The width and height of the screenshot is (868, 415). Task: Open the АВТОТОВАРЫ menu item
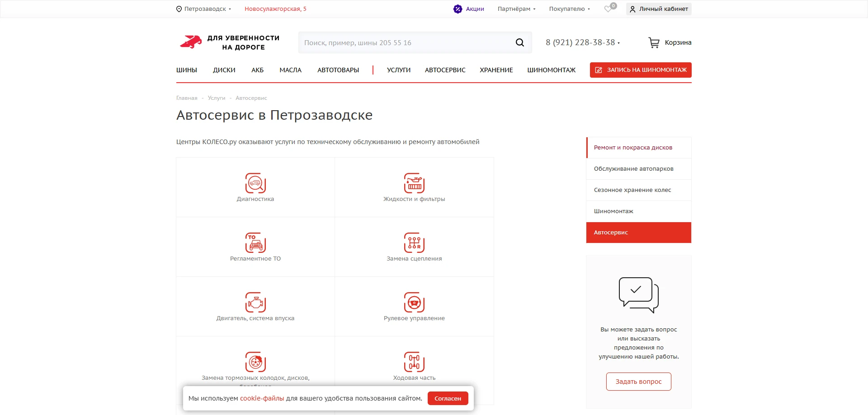338,70
